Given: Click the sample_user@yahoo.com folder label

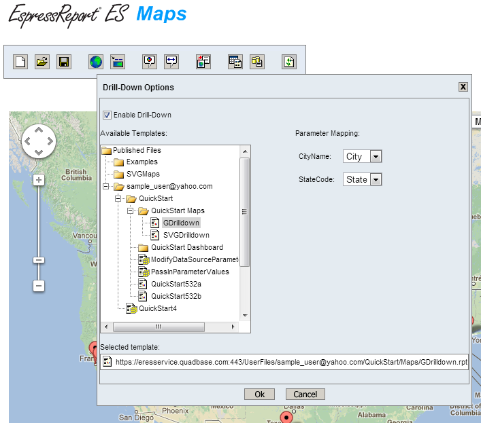Looking at the screenshot, I should 169,186.
